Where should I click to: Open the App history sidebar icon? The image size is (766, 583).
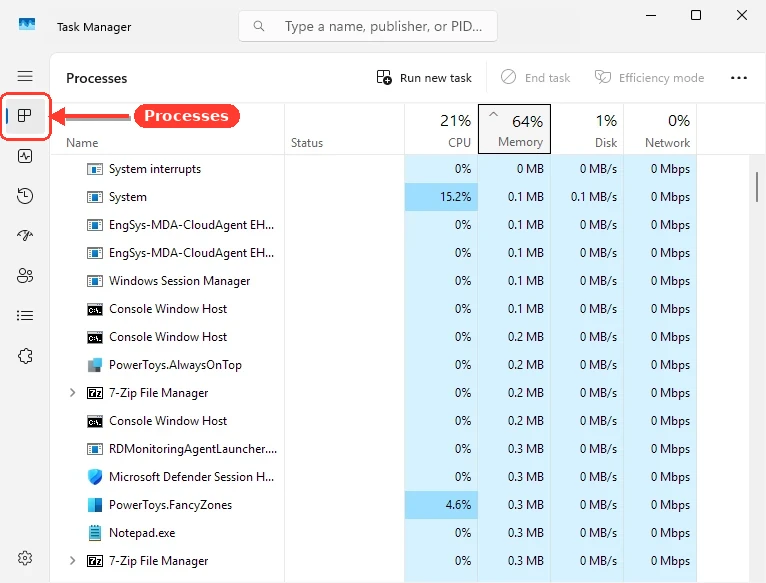[x=25, y=195]
